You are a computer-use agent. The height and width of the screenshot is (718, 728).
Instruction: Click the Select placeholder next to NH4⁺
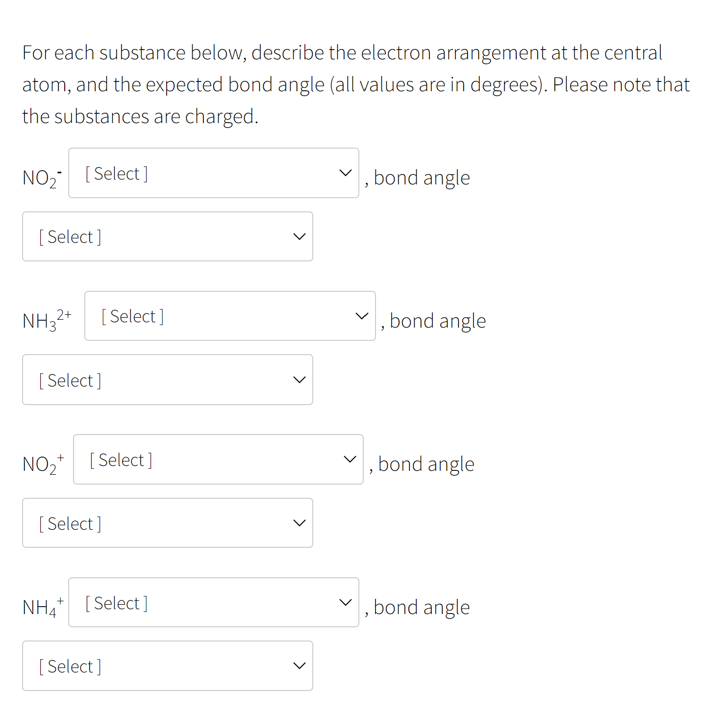pos(116,603)
